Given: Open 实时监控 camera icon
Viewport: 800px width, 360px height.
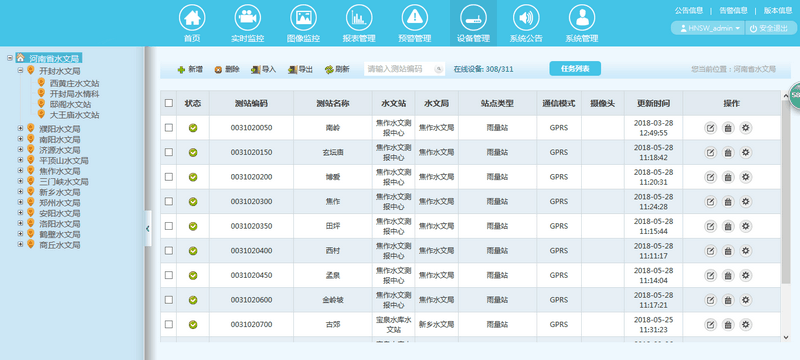Looking at the screenshot, I should [247, 18].
